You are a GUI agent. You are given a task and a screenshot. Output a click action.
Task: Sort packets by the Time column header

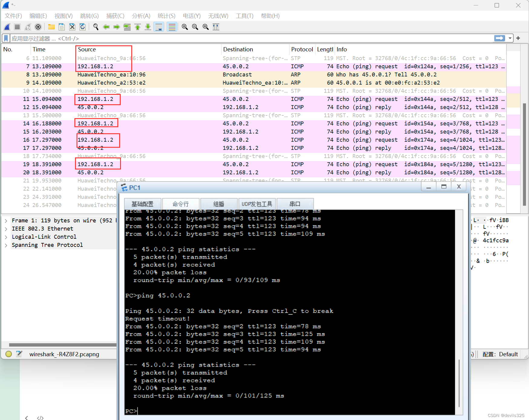click(x=53, y=49)
